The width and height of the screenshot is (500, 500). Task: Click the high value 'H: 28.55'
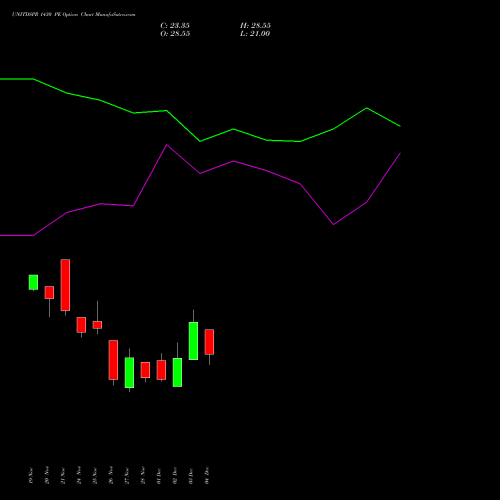click(x=255, y=26)
